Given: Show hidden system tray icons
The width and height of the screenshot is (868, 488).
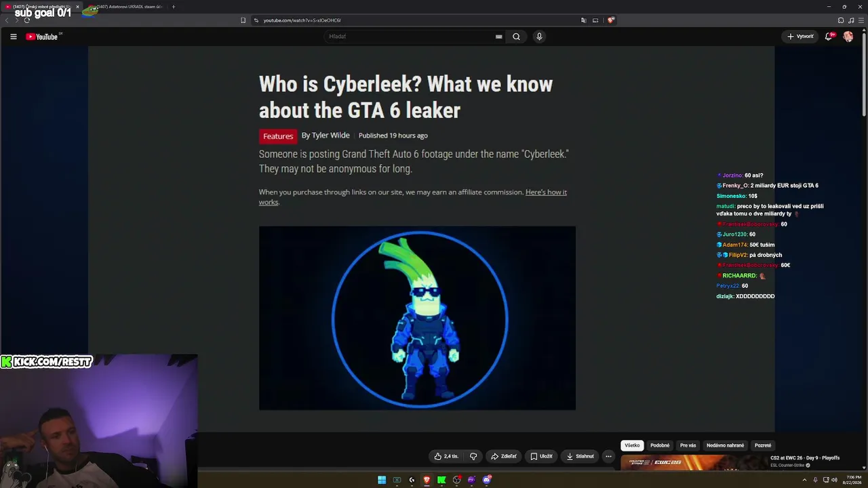Looking at the screenshot, I should (805, 480).
